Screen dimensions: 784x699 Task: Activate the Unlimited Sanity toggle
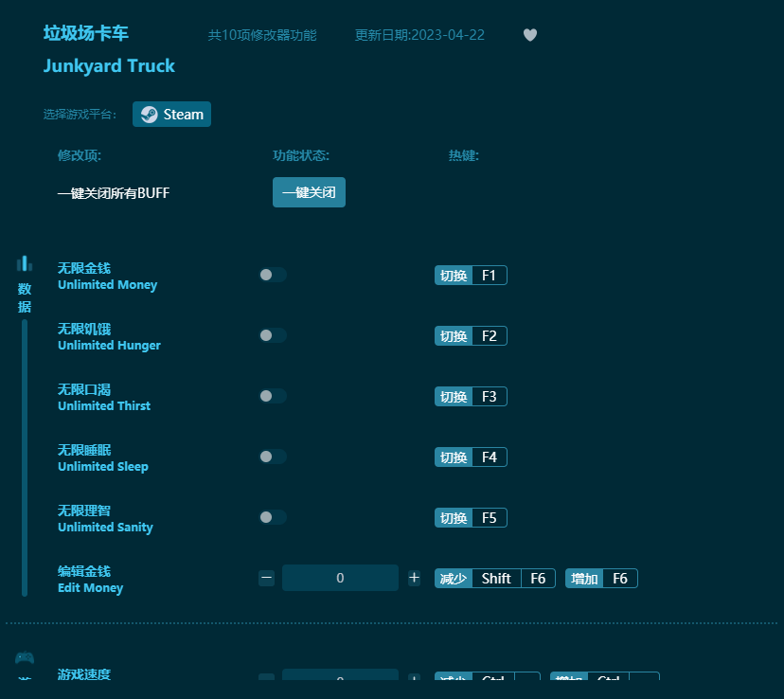(273, 517)
